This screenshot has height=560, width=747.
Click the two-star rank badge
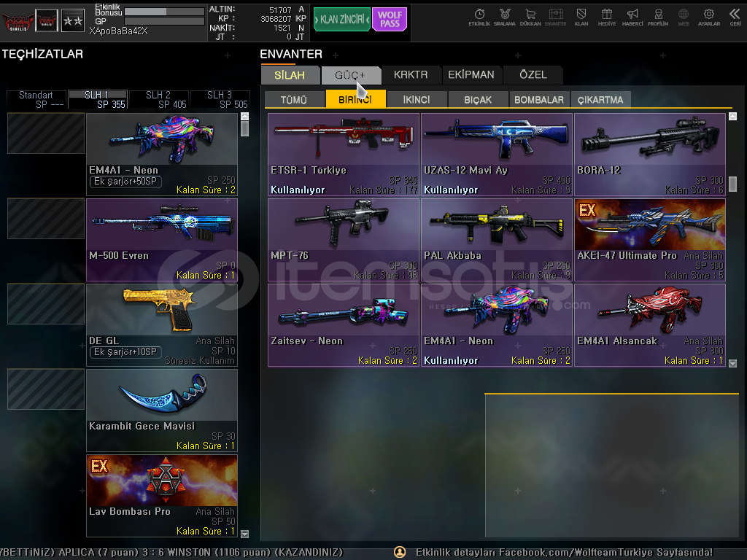coord(73,21)
